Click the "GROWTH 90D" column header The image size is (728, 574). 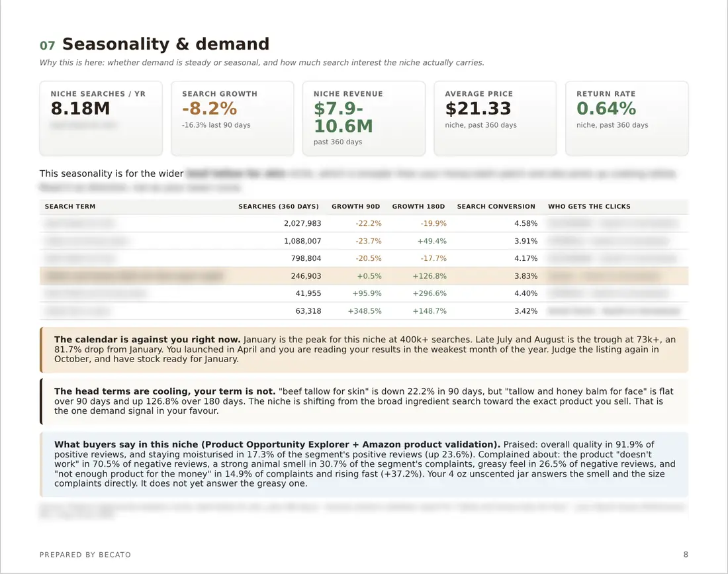pyautogui.click(x=355, y=206)
